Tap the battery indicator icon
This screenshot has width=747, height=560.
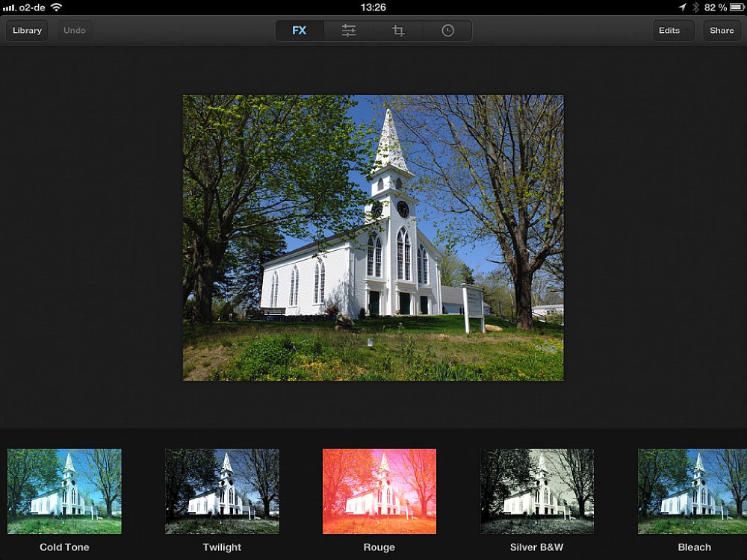736,7
